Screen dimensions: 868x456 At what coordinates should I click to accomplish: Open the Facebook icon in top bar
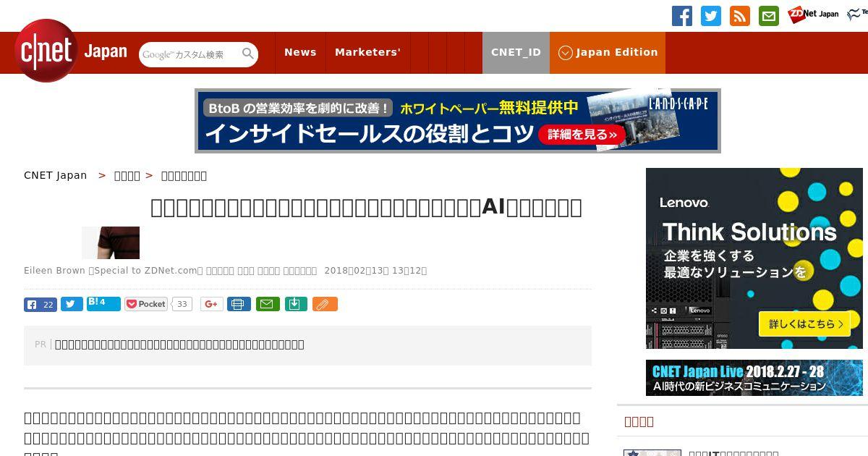681,15
